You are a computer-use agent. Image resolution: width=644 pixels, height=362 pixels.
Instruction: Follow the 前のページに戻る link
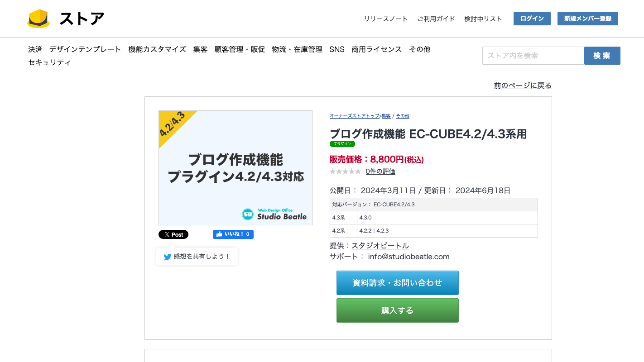523,86
